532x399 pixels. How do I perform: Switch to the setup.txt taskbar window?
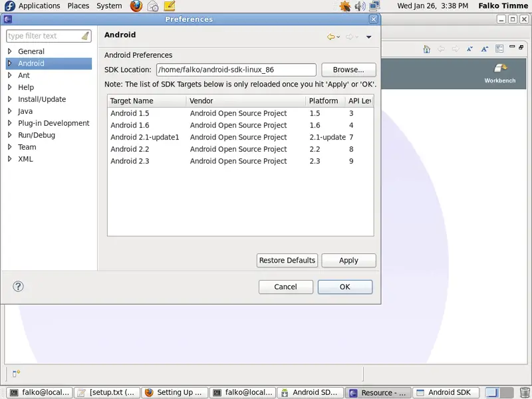107,392
